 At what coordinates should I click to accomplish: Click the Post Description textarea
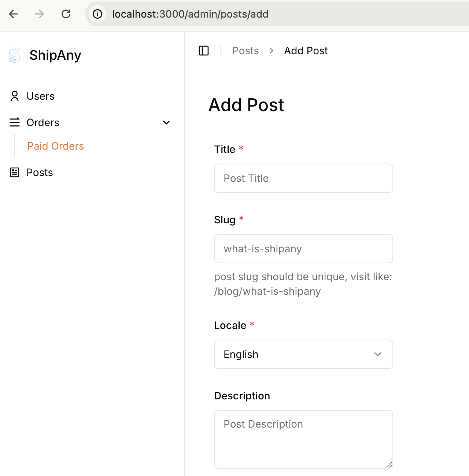click(303, 439)
